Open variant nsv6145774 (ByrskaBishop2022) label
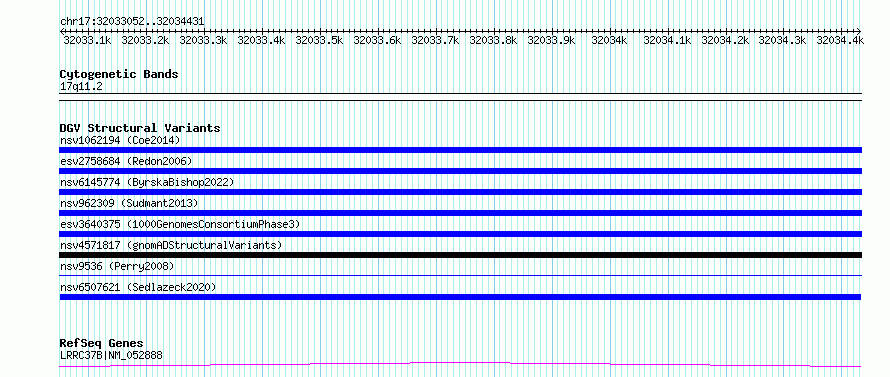This screenshot has width=890, height=377. (x=147, y=182)
